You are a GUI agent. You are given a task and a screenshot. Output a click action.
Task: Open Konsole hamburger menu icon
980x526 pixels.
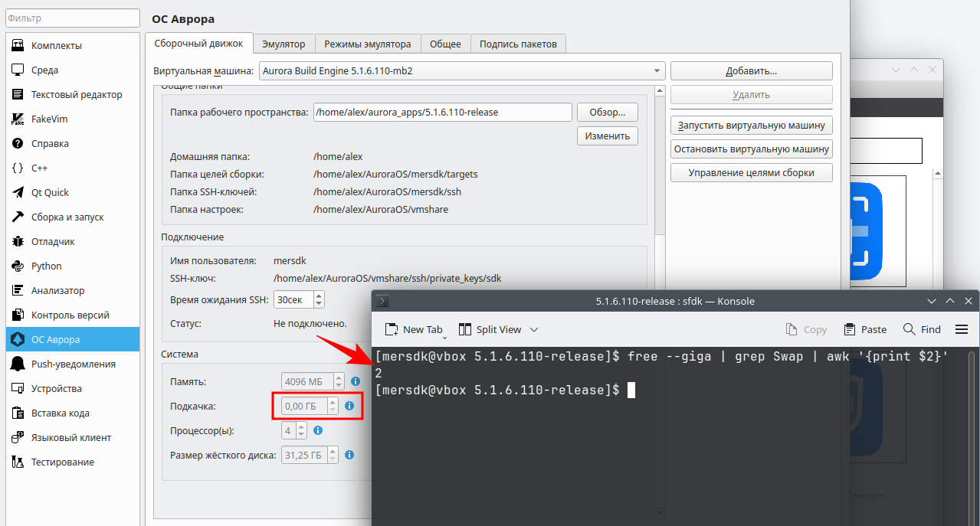962,329
